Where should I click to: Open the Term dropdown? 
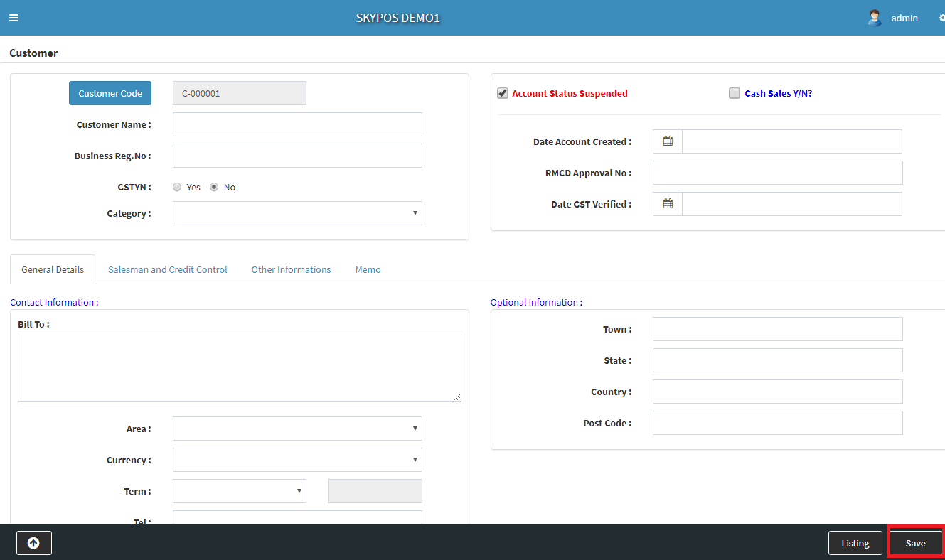point(239,491)
